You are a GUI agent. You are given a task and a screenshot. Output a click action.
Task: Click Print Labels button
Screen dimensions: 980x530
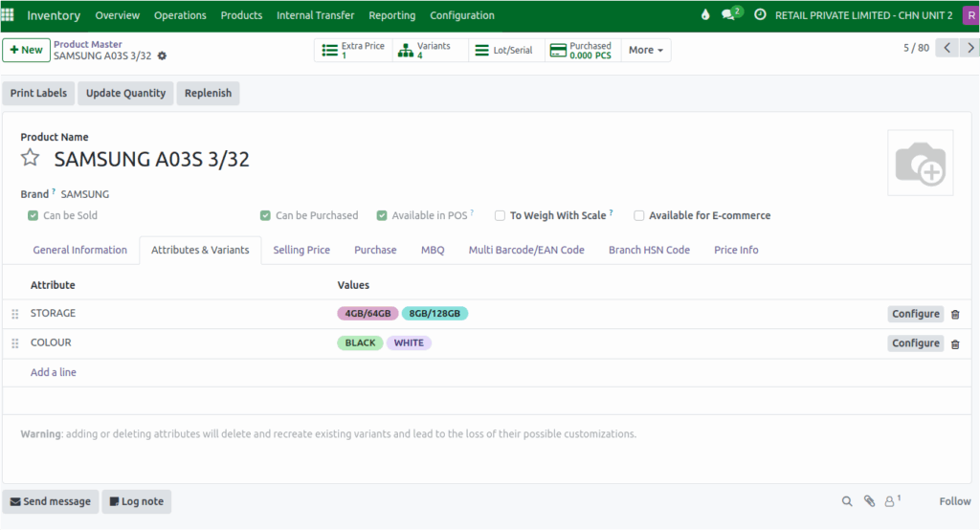click(x=38, y=93)
